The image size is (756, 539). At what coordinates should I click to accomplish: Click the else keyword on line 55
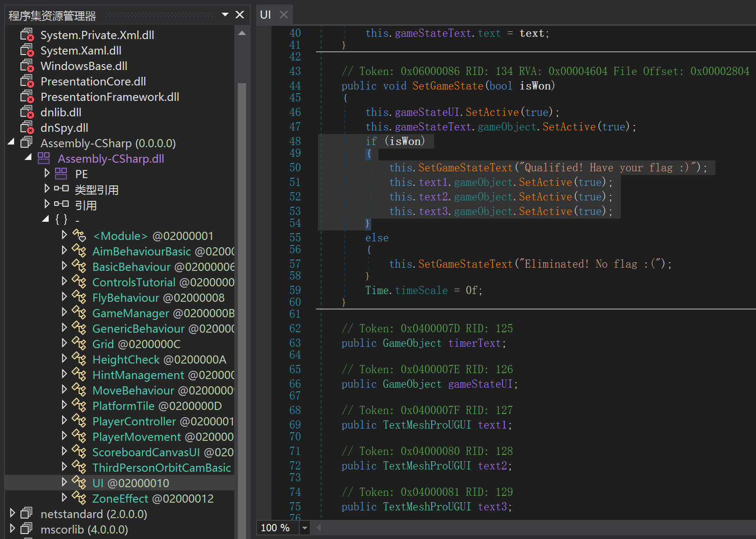pyautogui.click(x=377, y=238)
